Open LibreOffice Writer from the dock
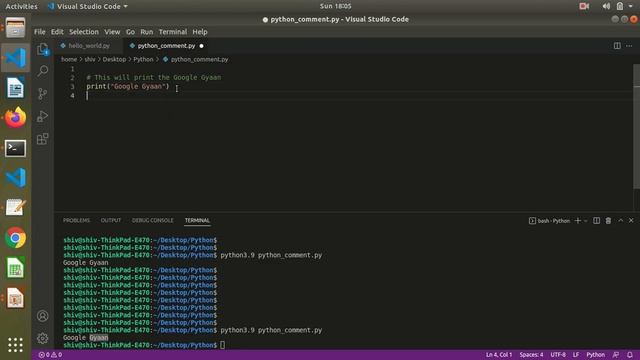Image resolution: width=640 pixels, height=360 pixels. click(16, 88)
